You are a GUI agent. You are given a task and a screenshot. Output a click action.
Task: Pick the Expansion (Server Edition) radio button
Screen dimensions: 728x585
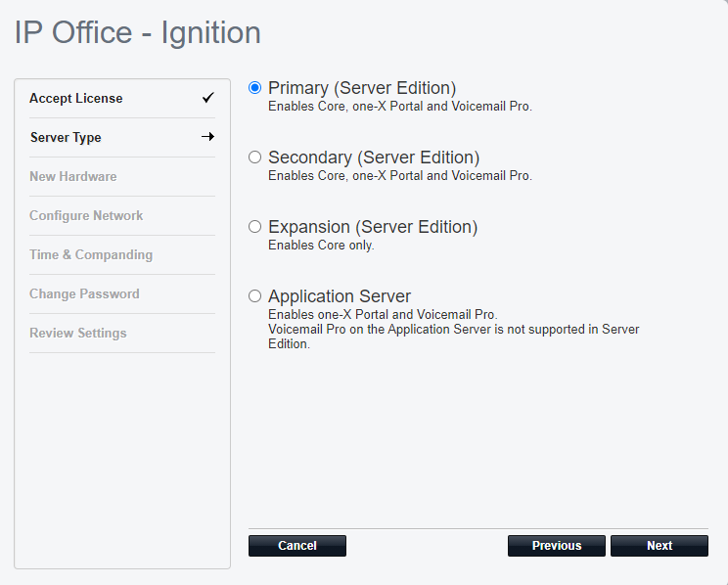(x=254, y=227)
